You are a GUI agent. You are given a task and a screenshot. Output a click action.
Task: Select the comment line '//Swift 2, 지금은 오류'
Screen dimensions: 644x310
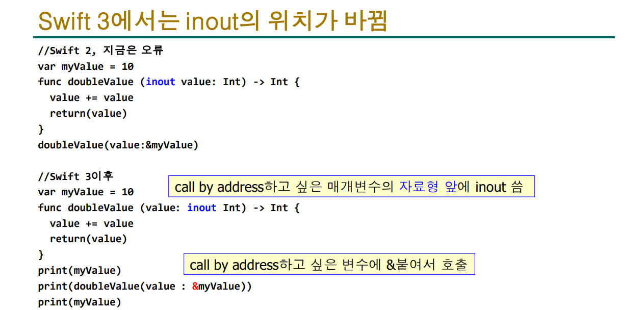pyautogui.click(x=100, y=50)
